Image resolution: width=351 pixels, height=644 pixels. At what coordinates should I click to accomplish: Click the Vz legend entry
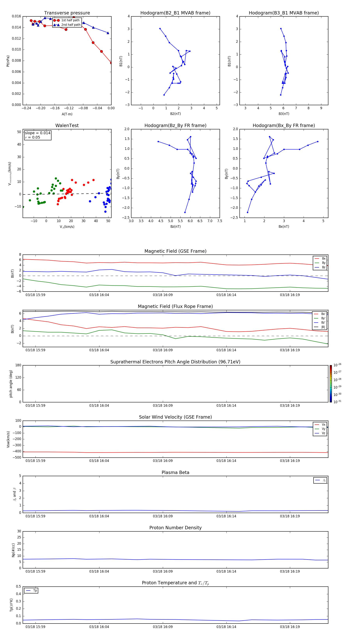(x=320, y=433)
